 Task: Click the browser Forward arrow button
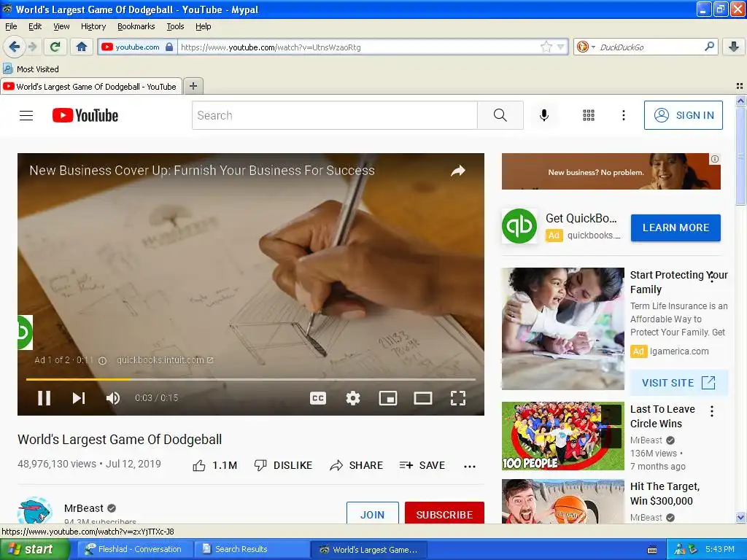pyautogui.click(x=32, y=47)
